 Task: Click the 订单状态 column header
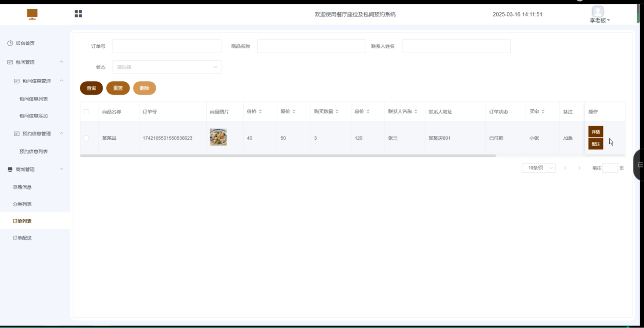pos(499,112)
